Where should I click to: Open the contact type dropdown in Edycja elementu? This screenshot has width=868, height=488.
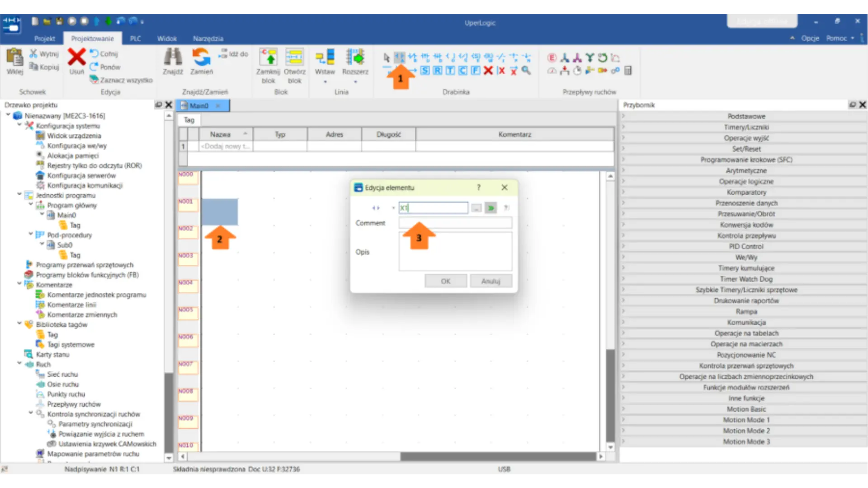coord(394,208)
